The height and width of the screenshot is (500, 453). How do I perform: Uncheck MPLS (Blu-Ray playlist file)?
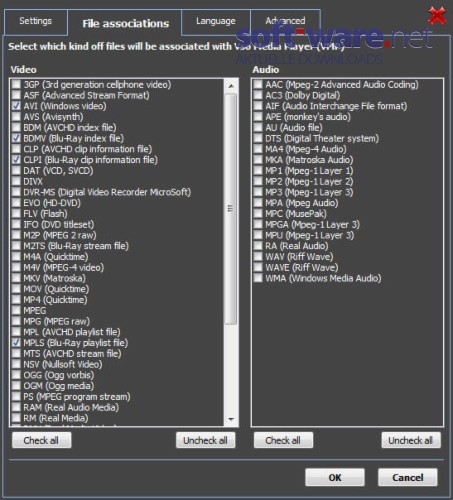[16, 342]
